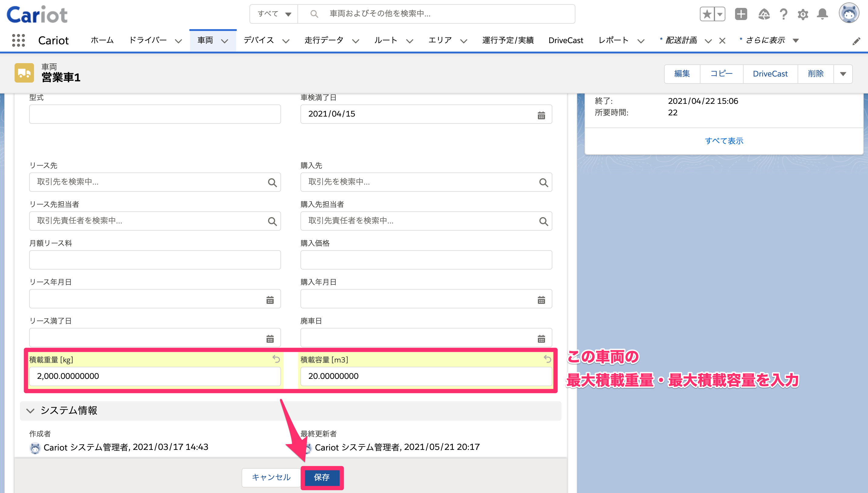
Task: Click the search magnifier icon in the global search
Action: click(x=314, y=14)
